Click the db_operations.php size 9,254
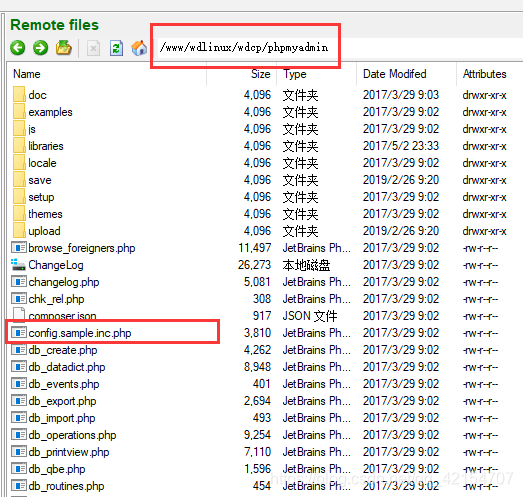 click(257, 435)
